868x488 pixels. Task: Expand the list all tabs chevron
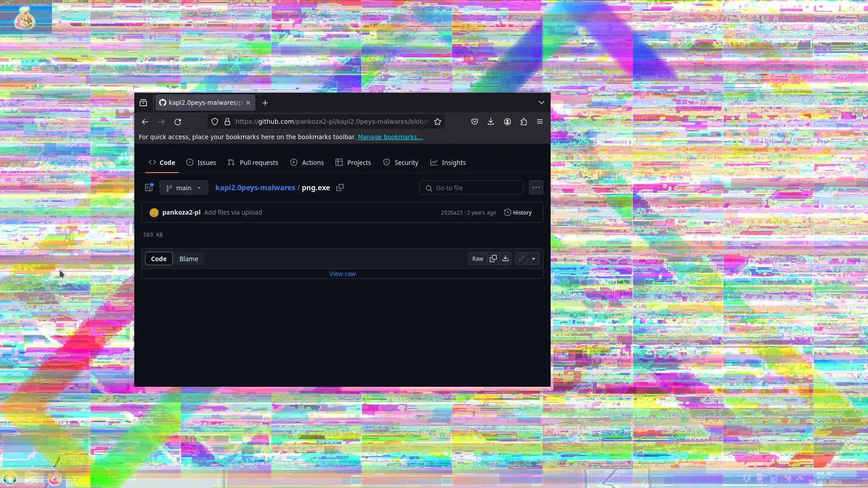click(541, 103)
